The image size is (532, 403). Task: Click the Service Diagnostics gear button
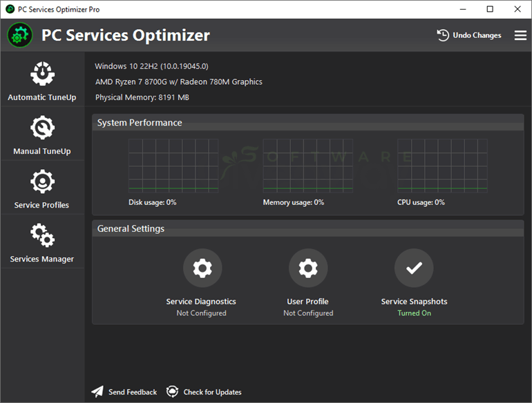pos(202,268)
